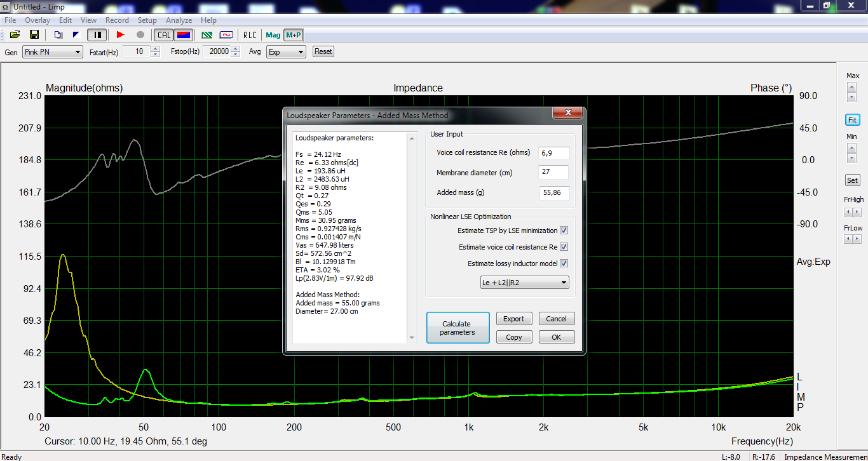Disable Estimate lossy inductor model checkbox

tap(564, 264)
